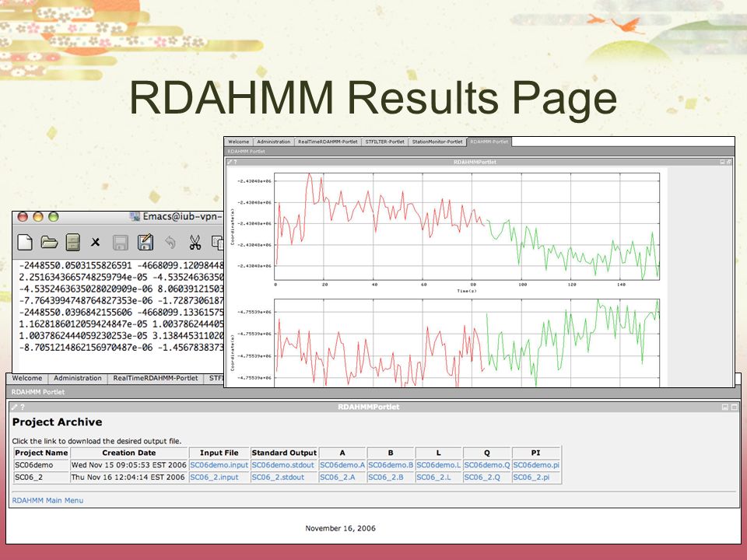This screenshot has width=747, height=560.
Task: Click the Standard Output column header
Action: click(x=284, y=453)
